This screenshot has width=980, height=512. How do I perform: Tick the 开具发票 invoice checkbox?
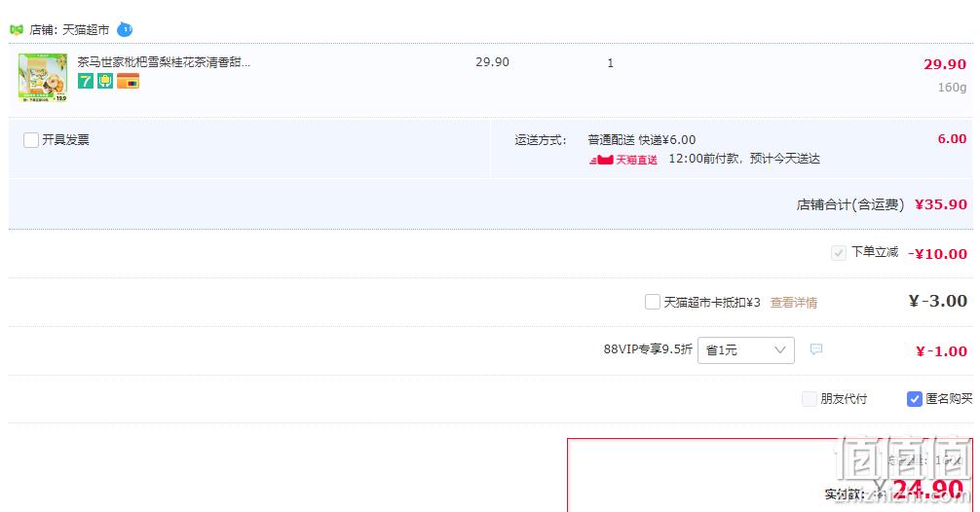(x=30, y=140)
